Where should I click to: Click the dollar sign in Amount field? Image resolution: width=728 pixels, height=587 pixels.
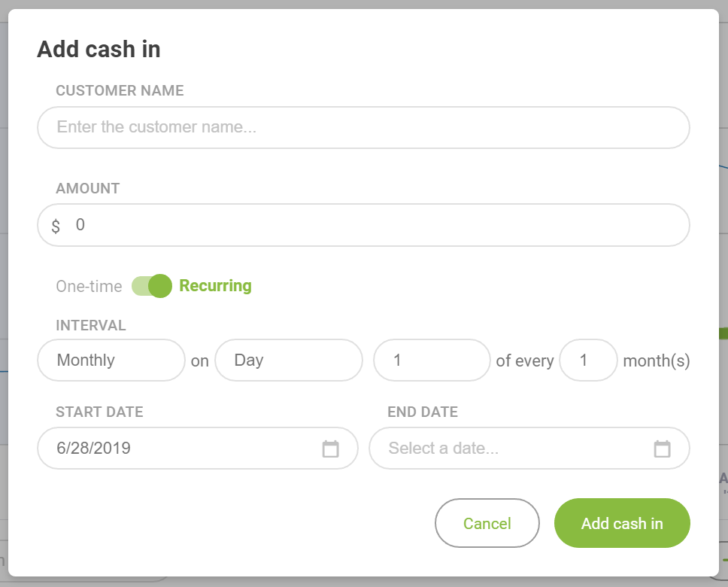coord(56,226)
